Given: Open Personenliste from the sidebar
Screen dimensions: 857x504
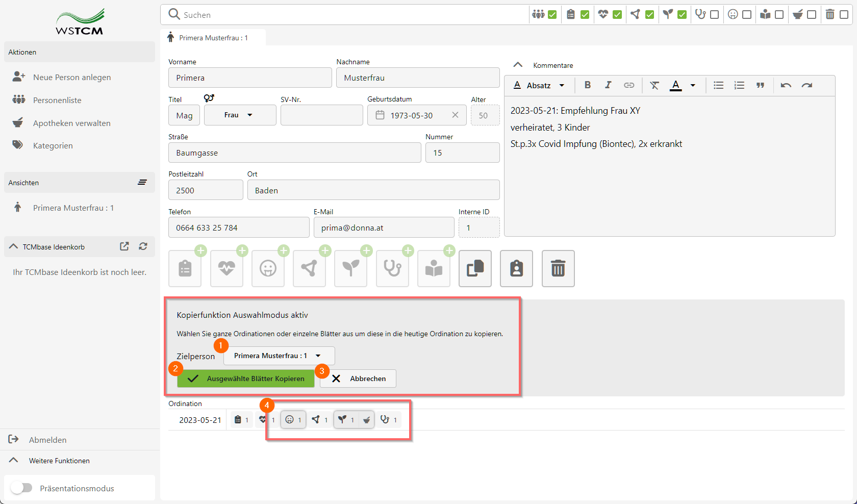Looking at the screenshot, I should (x=57, y=100).
